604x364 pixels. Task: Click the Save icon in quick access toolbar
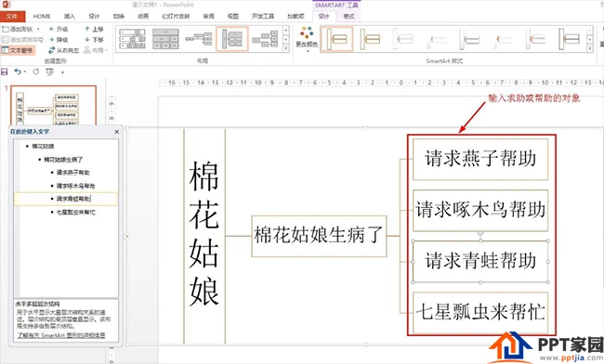click(x=5, y=71)
